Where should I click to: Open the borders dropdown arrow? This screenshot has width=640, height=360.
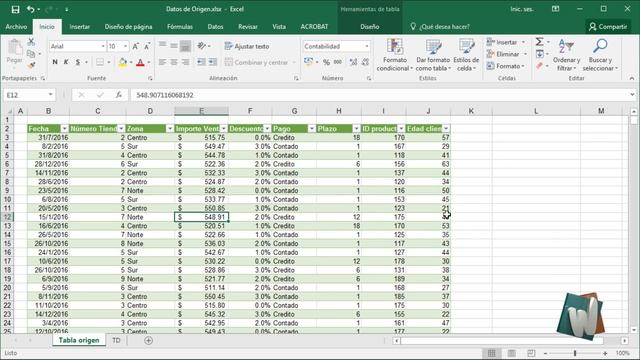click(109, 62)
